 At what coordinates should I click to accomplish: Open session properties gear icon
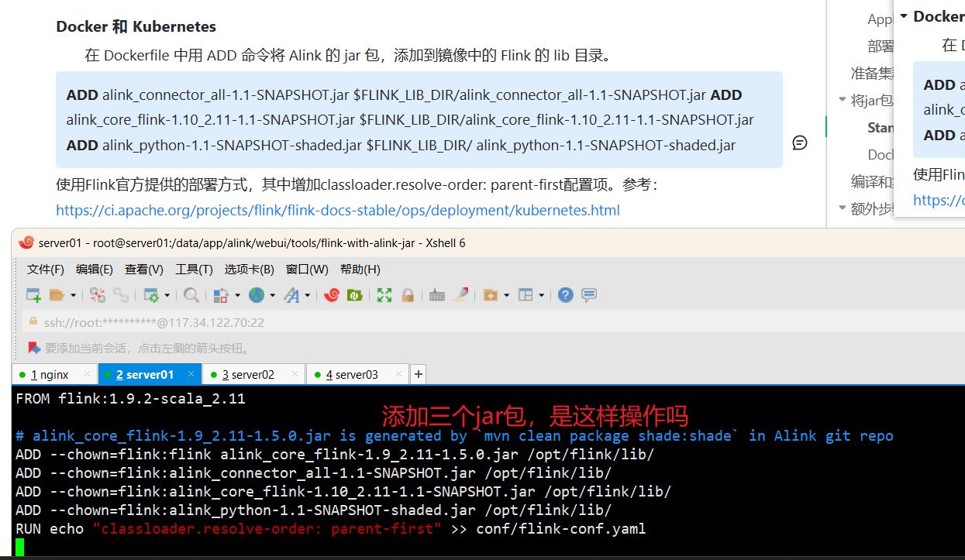[151, 295]
